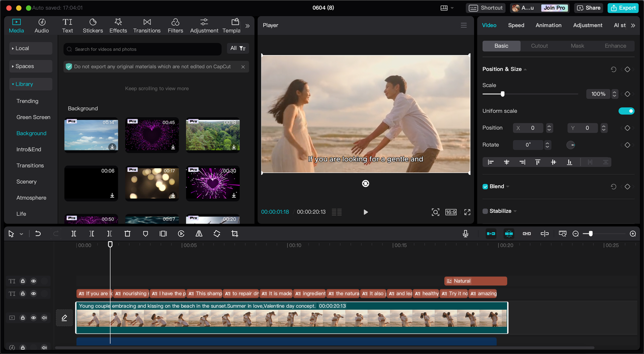644x354 pixels.
Task: Toggle Uniform scale switch
Action: 626,111
